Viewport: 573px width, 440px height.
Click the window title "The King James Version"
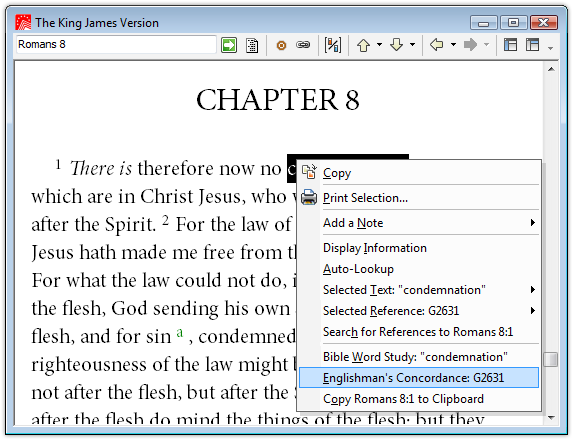tap(97, 23)
